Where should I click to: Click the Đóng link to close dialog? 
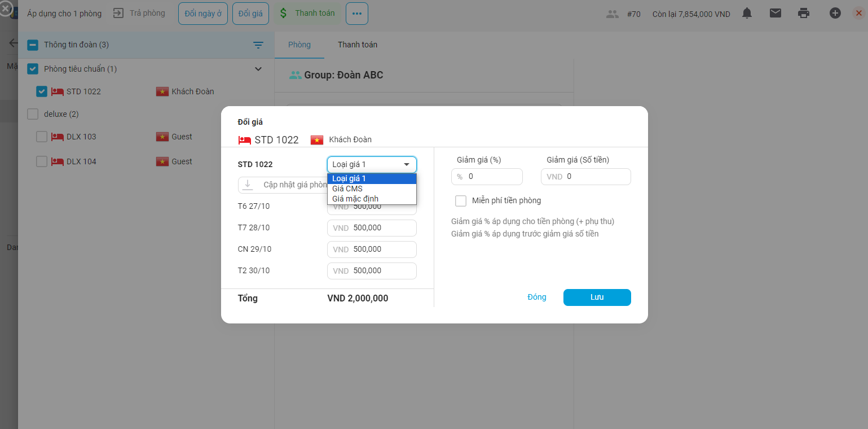click(x=536, y=297)
